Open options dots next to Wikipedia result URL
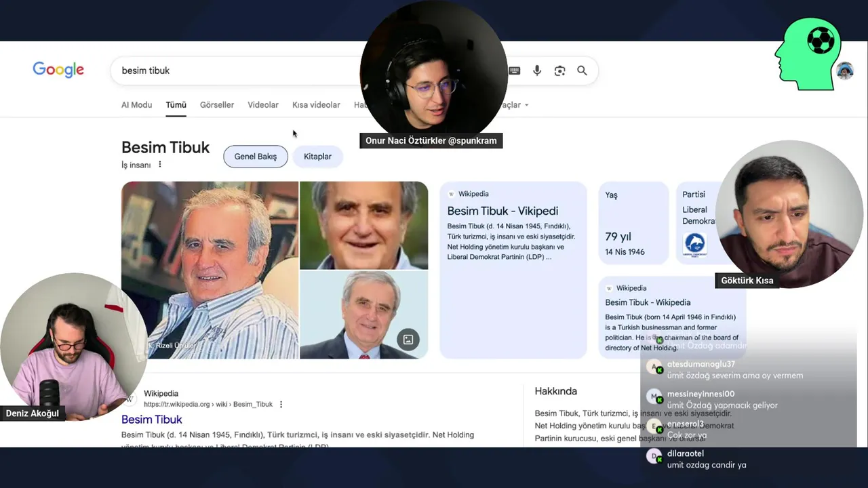 tap(281, 405)
